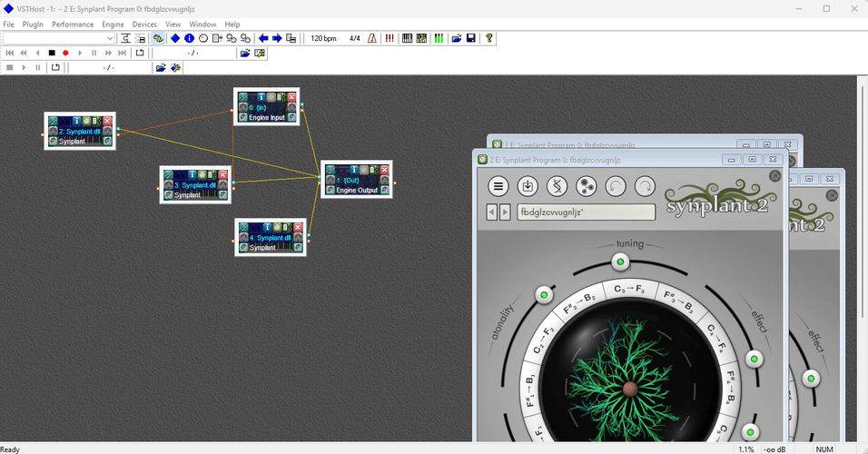The height and width of the screenshot is (454, 868).
Task: Click the chain link icon on the Engine Output node
Action: pos(330,170)
